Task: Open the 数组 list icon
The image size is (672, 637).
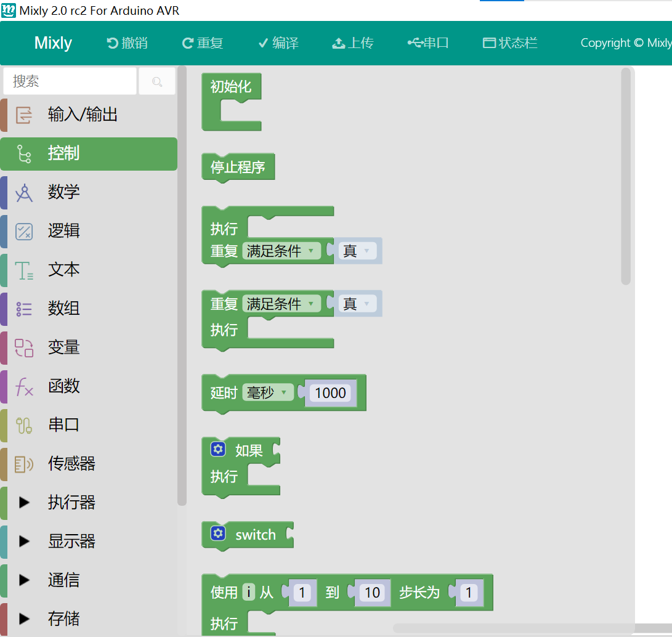Action: 24,309
